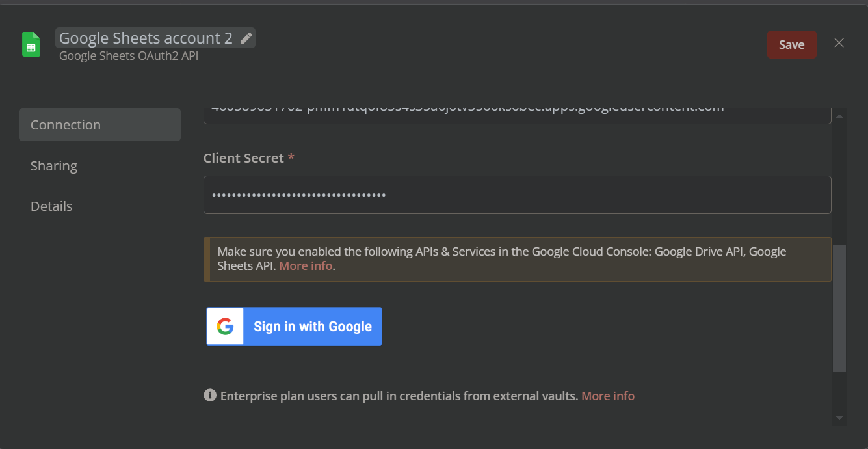The image size is (868, 449).
Task: Click the Google G logo
Action: 225,326
